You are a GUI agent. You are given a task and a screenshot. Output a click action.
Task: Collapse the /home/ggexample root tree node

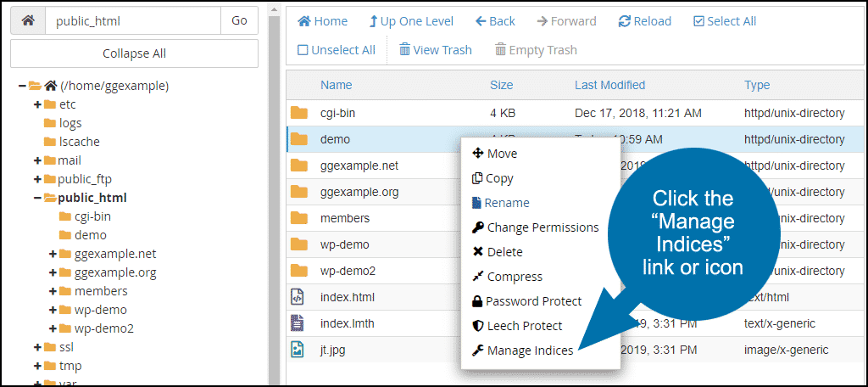[22, 86]
